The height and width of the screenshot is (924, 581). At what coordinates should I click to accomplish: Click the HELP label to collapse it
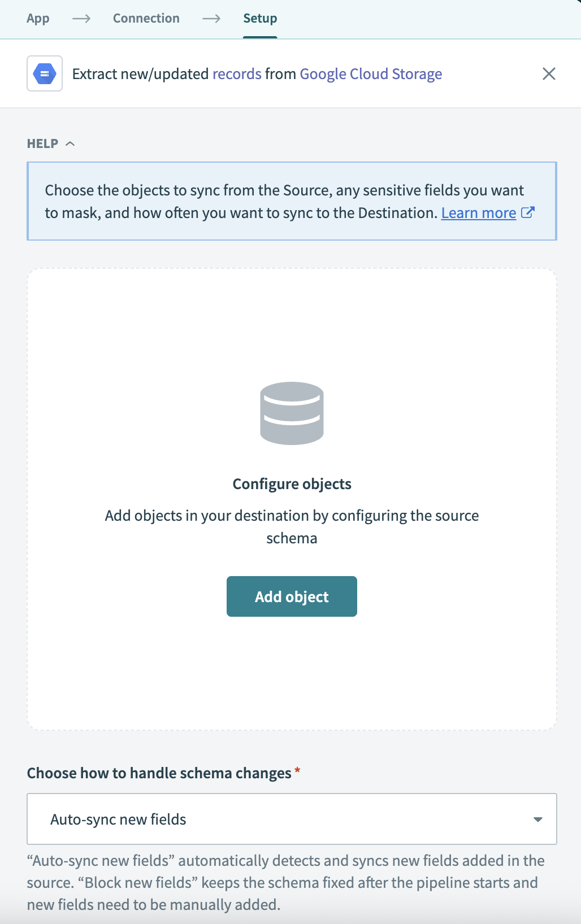coord(42,143)
